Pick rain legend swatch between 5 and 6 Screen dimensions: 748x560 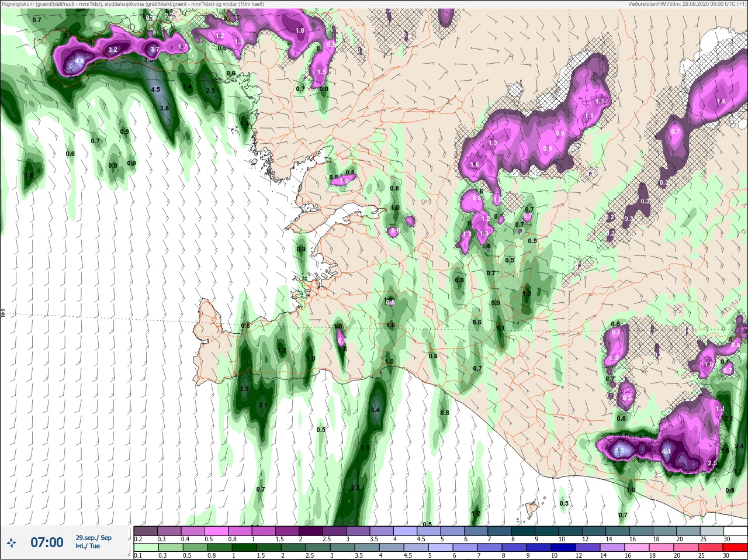point(441,547)
